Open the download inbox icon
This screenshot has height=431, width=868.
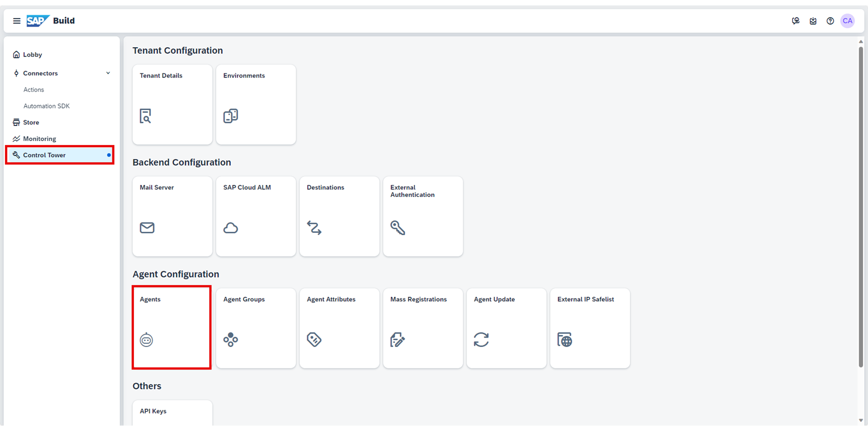[813, 21]
